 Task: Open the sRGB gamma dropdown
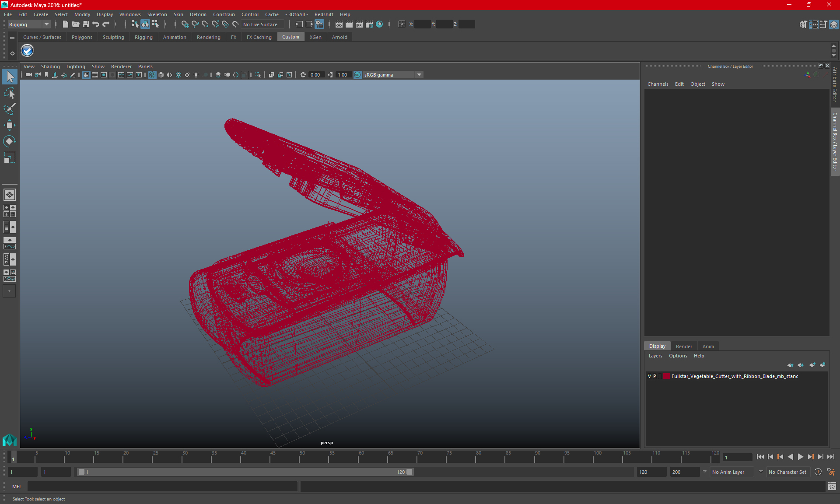(x=393, y=75)
